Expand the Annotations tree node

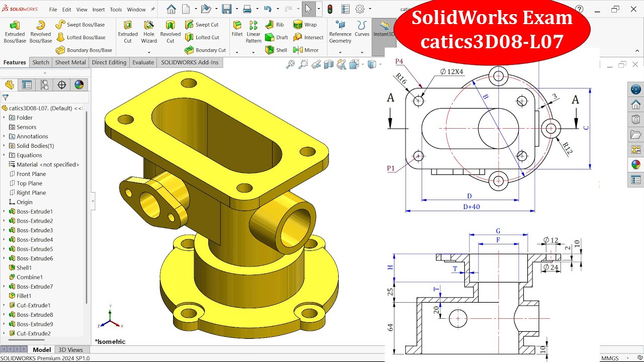(4, 136)
